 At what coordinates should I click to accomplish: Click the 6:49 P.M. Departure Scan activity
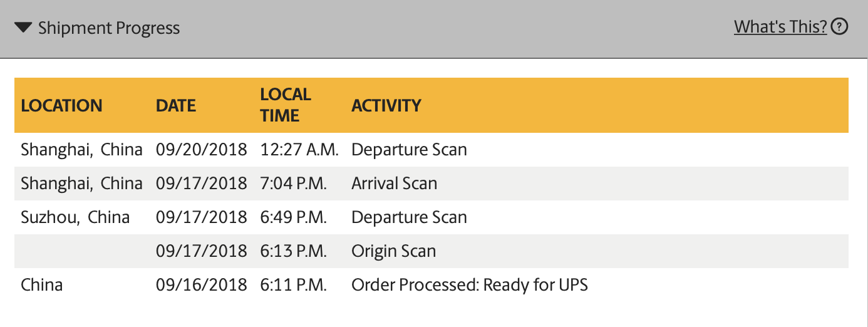[409, 217]
